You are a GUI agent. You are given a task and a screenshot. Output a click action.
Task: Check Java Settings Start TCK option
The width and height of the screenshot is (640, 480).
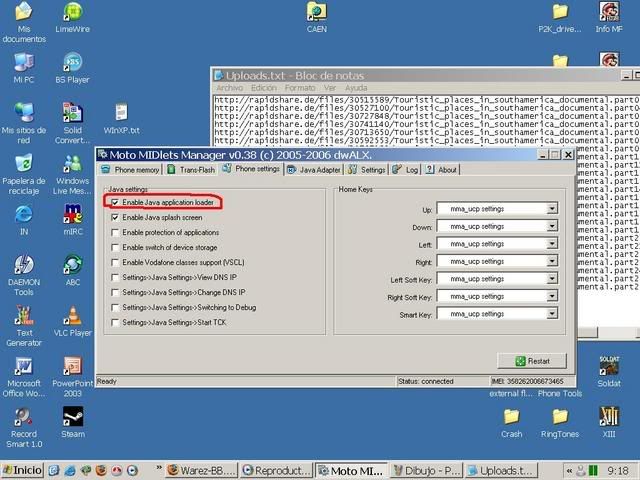tap(115, 322)
